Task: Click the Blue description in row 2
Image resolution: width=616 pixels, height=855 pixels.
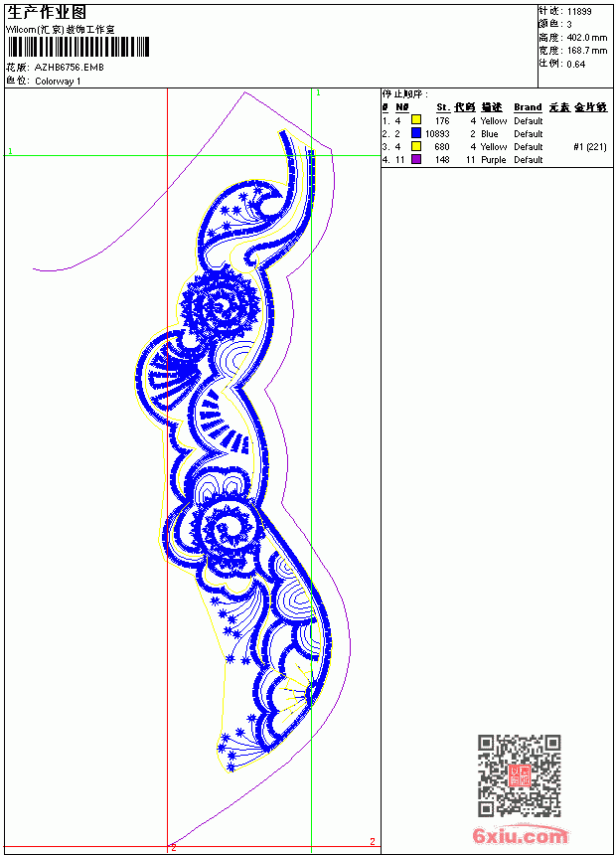Action: click(x=490, y=133)
